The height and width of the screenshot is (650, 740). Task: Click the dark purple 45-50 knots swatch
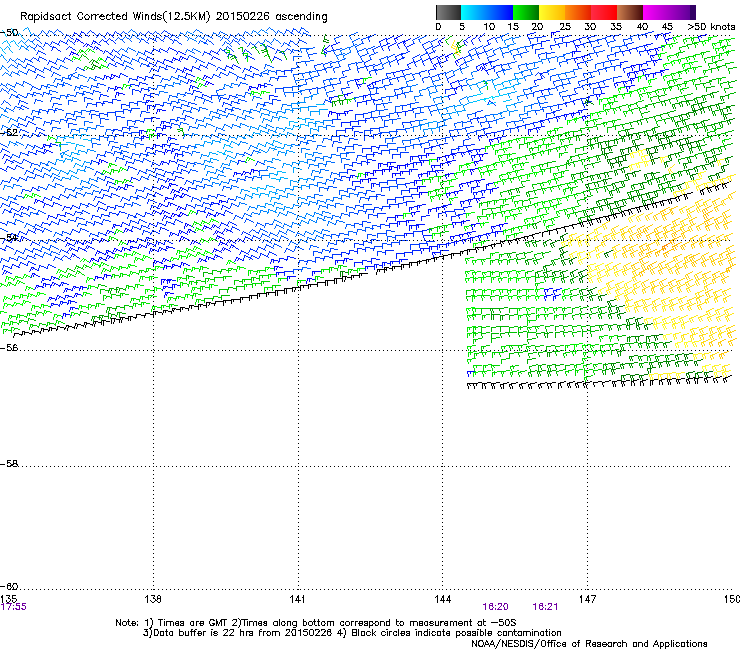coord(682,12)
